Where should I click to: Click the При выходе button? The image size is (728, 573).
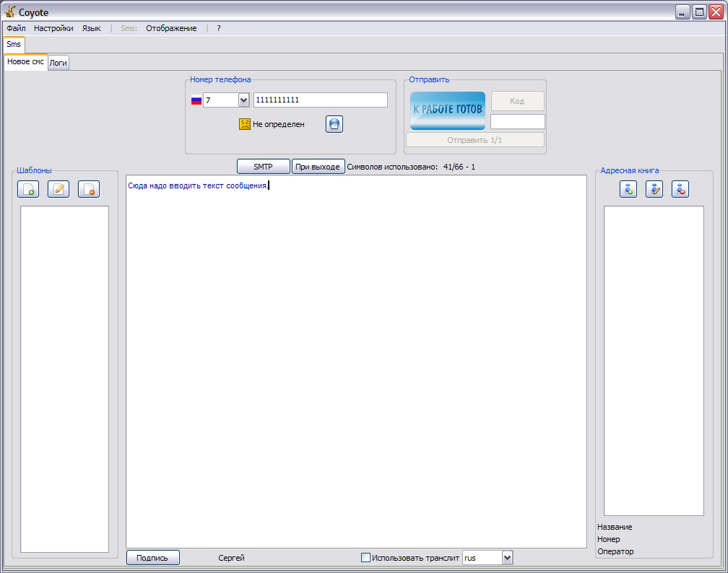[x=318, y=167]
